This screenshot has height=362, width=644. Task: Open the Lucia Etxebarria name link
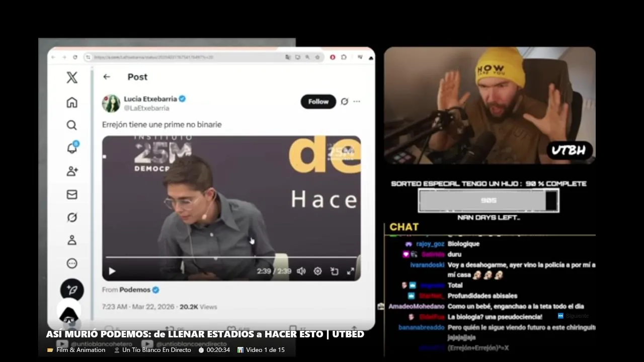coord(150,99)
